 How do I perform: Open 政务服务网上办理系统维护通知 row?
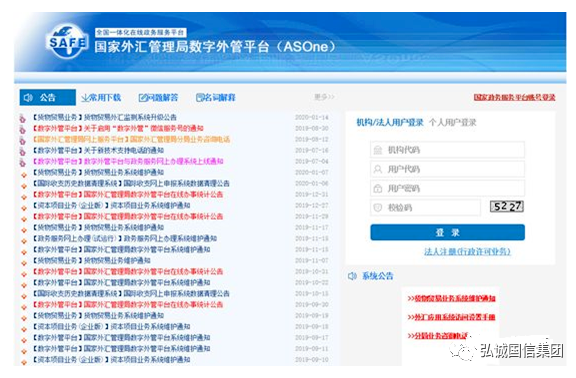click(x=125, y=238)
